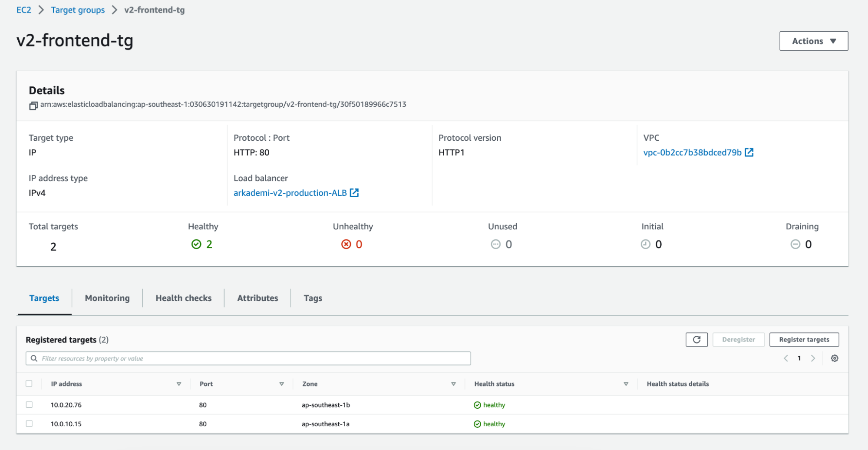Image resolution: width=868 pixels, height=450 pixels.
Task: Click v2-frontend-tg breadcrumb text
Action: pos(154,10)
